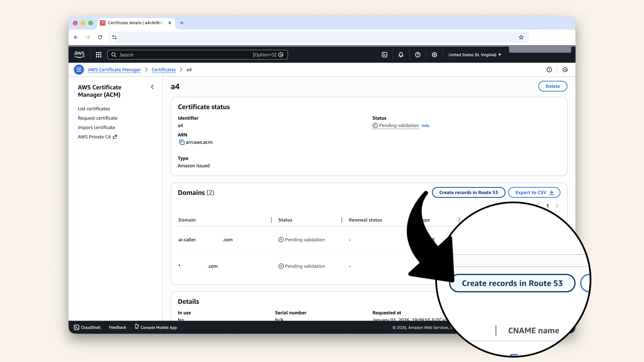Click the Certificates breadcrumb link
Viewport: 644px width, 362px height.
tap(164, 70)
